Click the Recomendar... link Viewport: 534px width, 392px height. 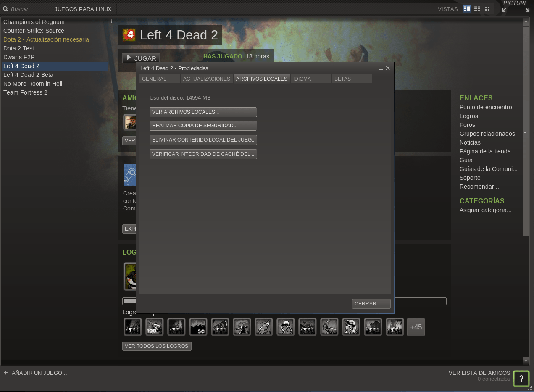[479, 187]
